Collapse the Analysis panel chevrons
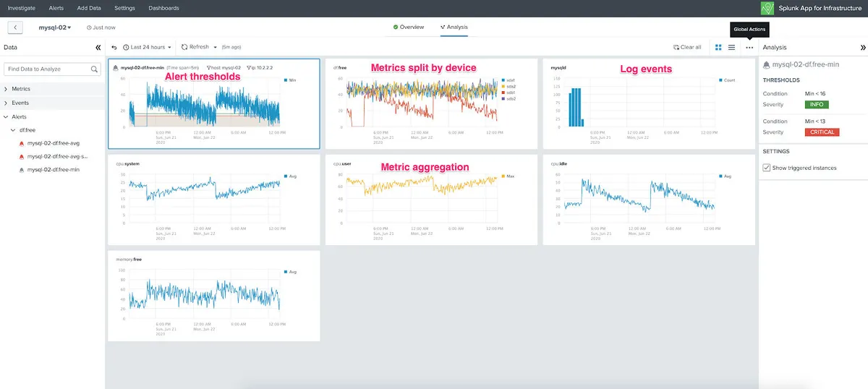Screen dimensions: 868x389 862,48
